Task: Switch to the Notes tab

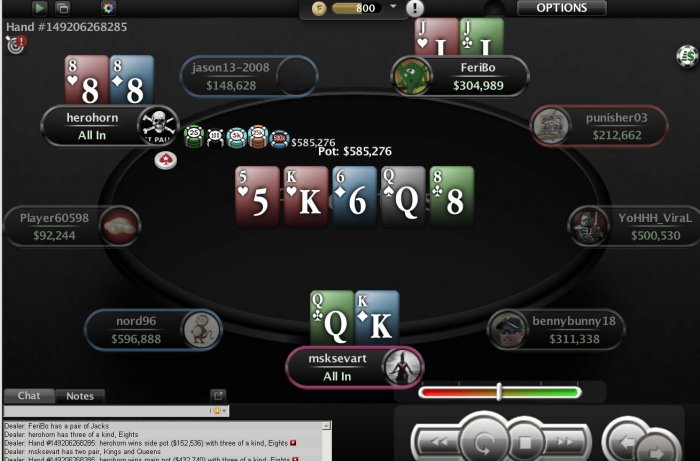Action: pyautogui.click(x=80, y=396)
